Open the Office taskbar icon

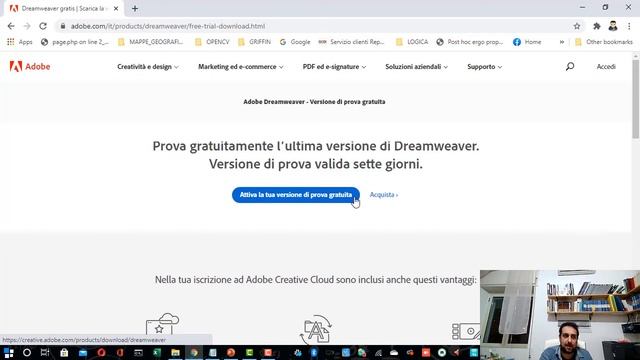(x=120, y=353)
